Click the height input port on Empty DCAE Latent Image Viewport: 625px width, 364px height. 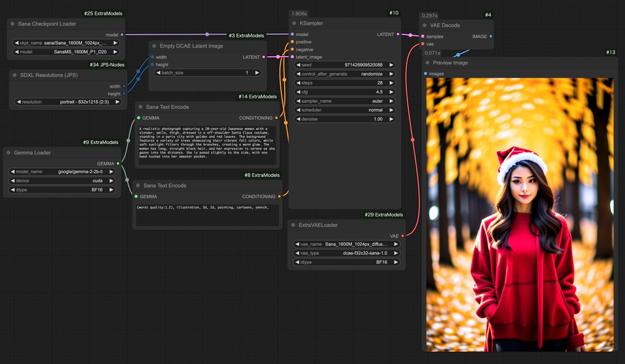point(152,65)
